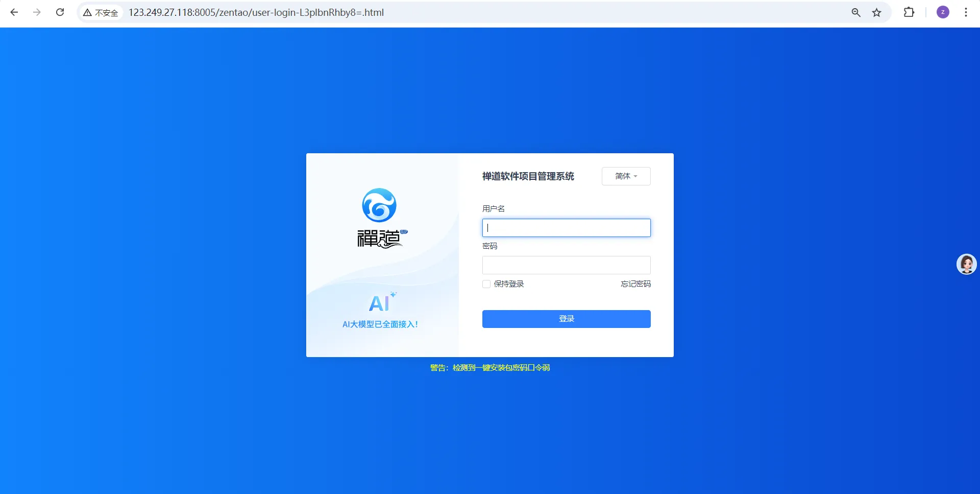Reload the ZenTao login page
This screenshot has width=980, height=494.
click(x=60, y=12)
